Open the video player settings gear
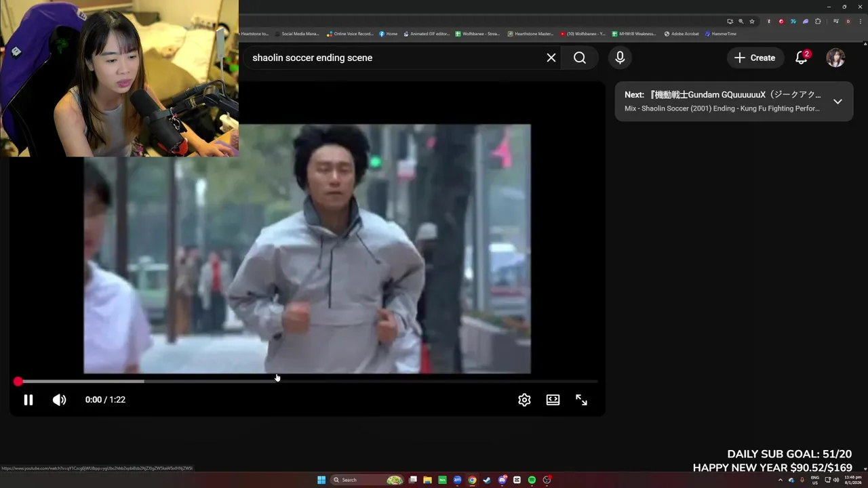The image size is (868, 488). [x=524, y=400]
